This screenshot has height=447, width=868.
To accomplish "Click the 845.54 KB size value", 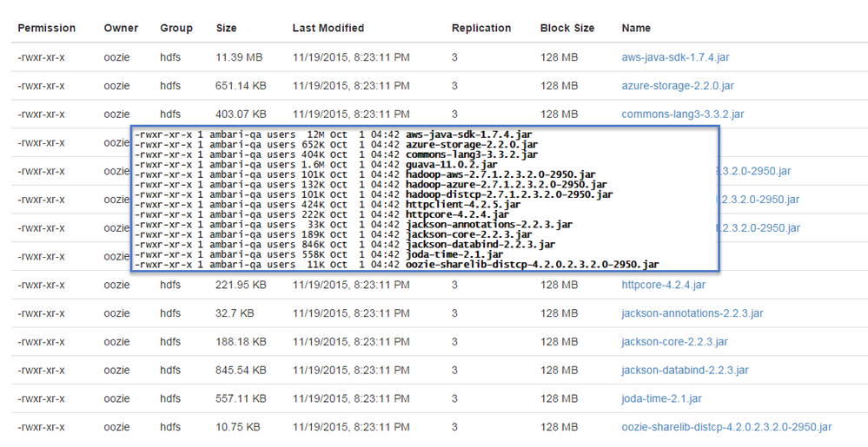I will (x=241, y=370).
